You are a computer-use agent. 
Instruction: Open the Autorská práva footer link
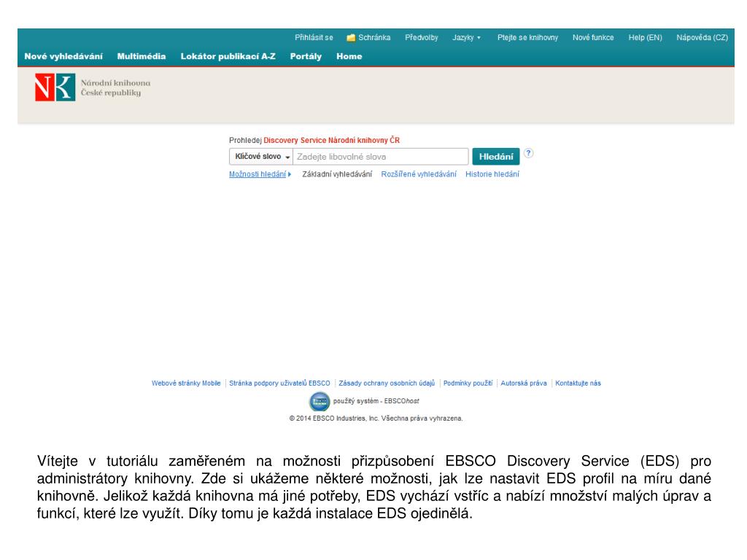(x=524, y=384)
